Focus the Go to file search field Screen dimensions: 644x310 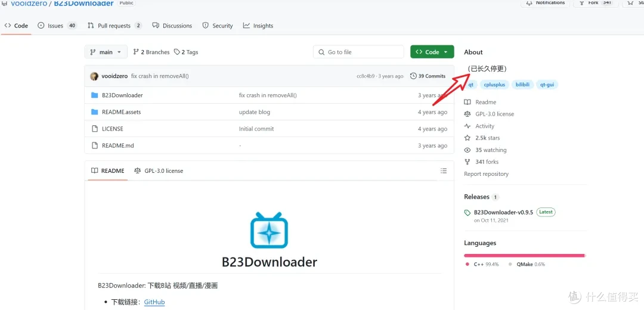358,52
